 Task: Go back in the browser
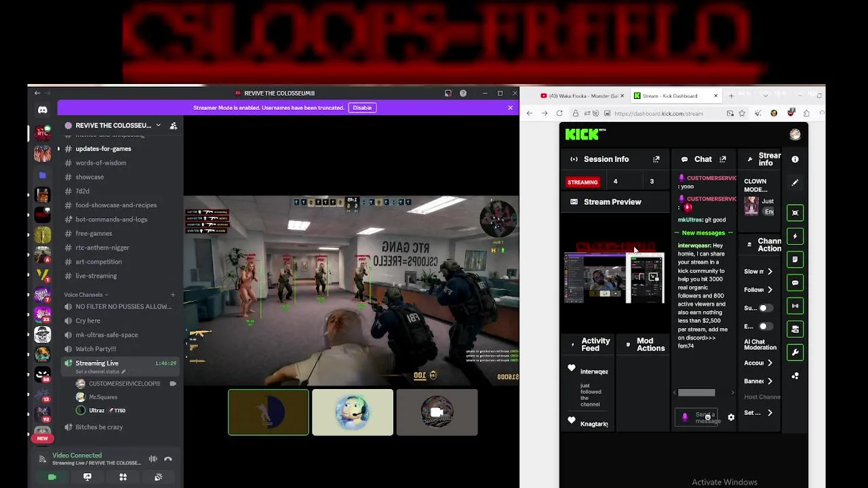coord(530,113)
